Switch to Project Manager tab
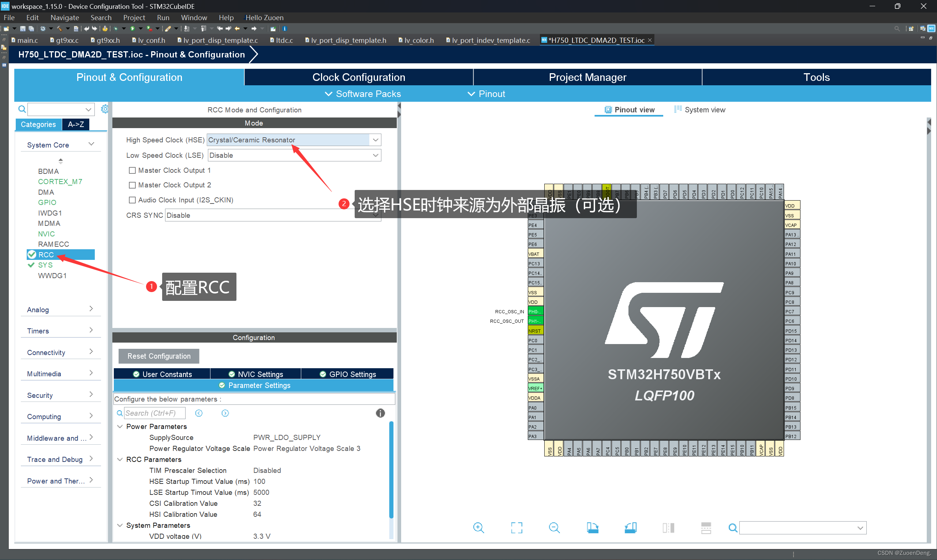The image size is (937, 560). pos(587,77)
